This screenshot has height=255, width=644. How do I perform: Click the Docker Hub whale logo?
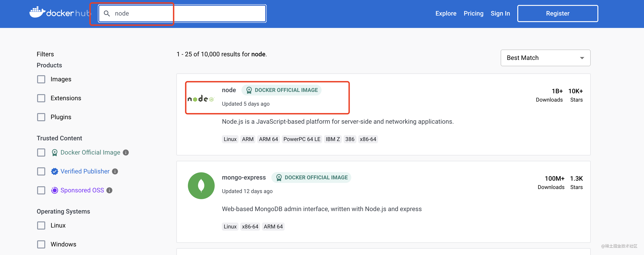[x=37, y=13]
